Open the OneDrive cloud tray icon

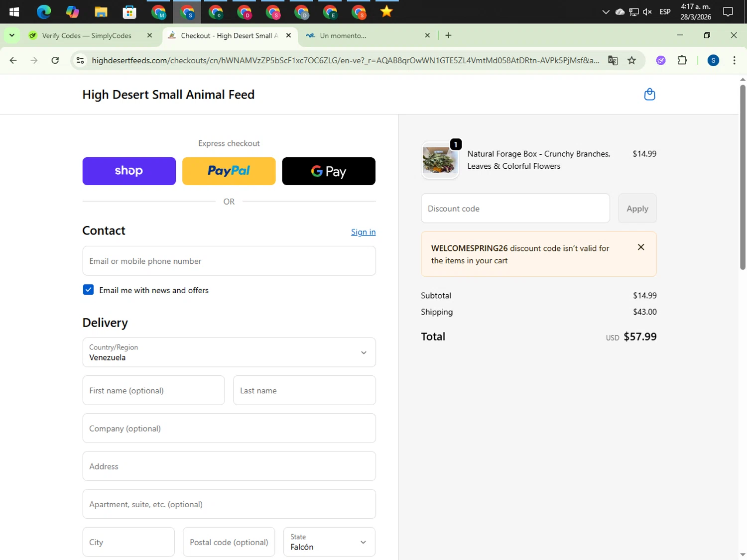coord(620,12)
